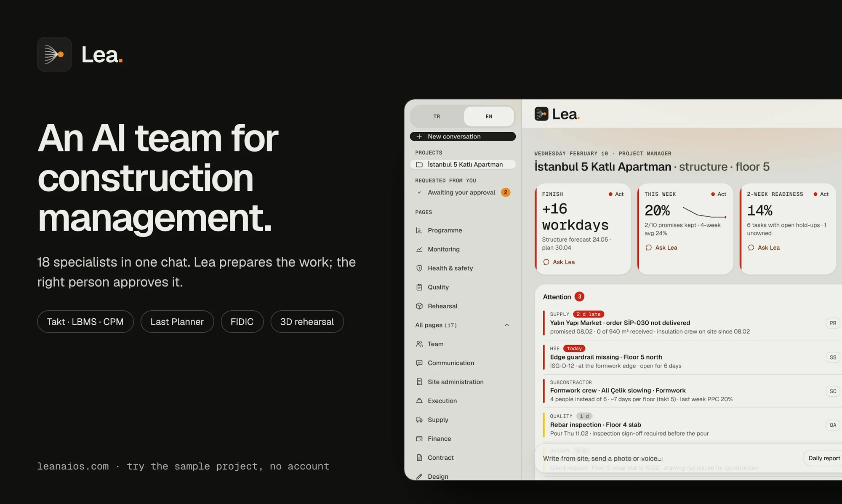Click the Rehearsal cube icon
842x504 pixels.
click(x=419, y=306)
